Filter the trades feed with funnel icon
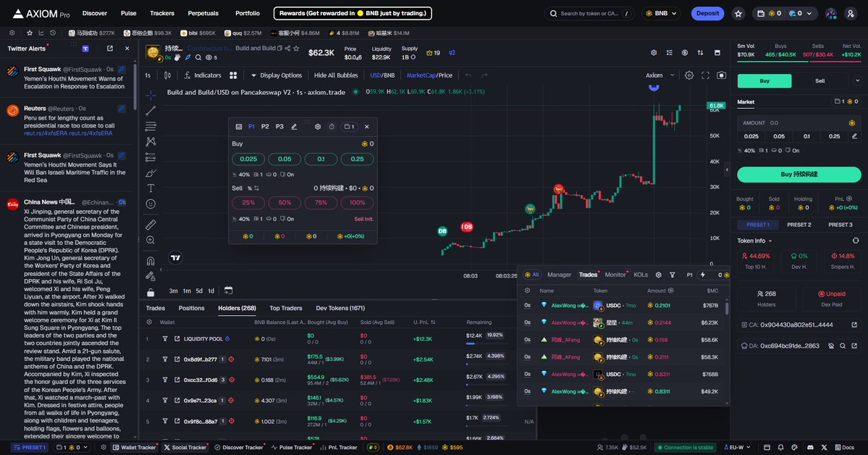Image resolution: width=868 pixels, height=455 pixels. tap(672, 275)
